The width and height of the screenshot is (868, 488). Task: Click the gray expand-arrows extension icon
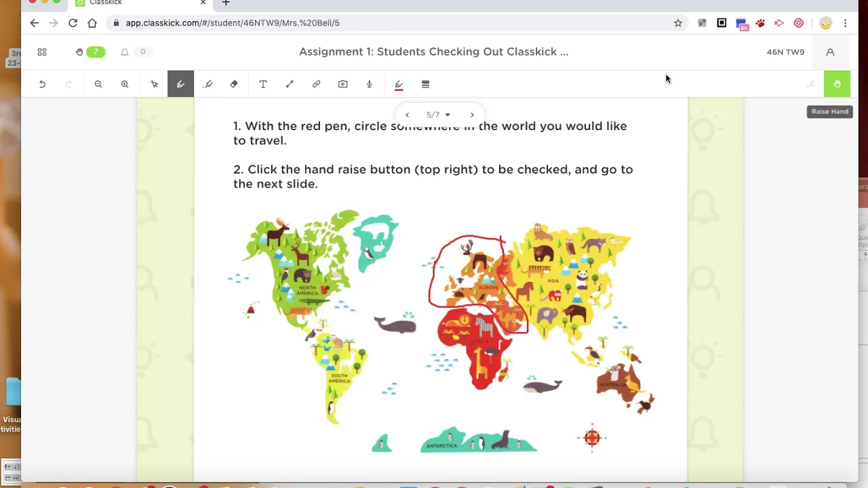pyautogui.click(x=702, y=23)
